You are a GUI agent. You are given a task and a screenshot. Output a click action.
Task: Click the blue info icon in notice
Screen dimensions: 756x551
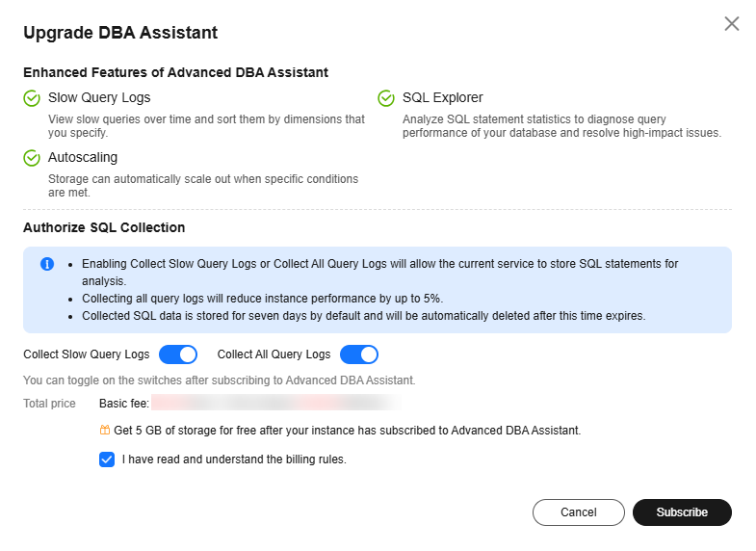(x=47, y=264)
